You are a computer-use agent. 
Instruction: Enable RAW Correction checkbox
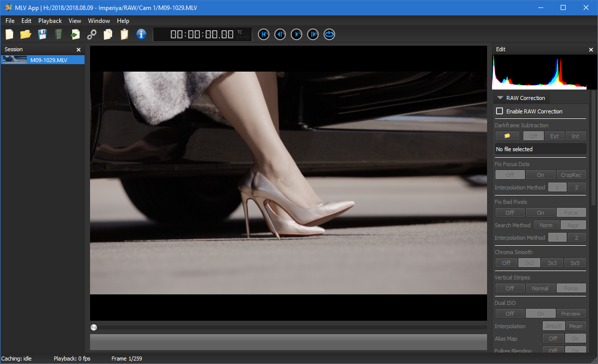[x=500, y=111]
